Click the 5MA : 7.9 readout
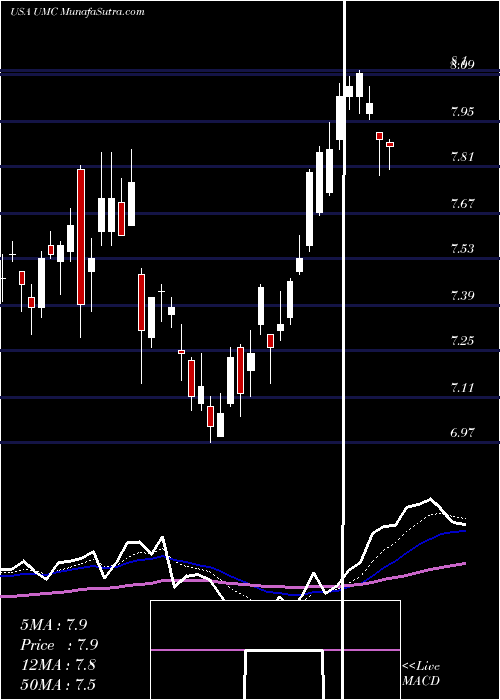This screenshot has height=700, width=500. tap(54, 625)
